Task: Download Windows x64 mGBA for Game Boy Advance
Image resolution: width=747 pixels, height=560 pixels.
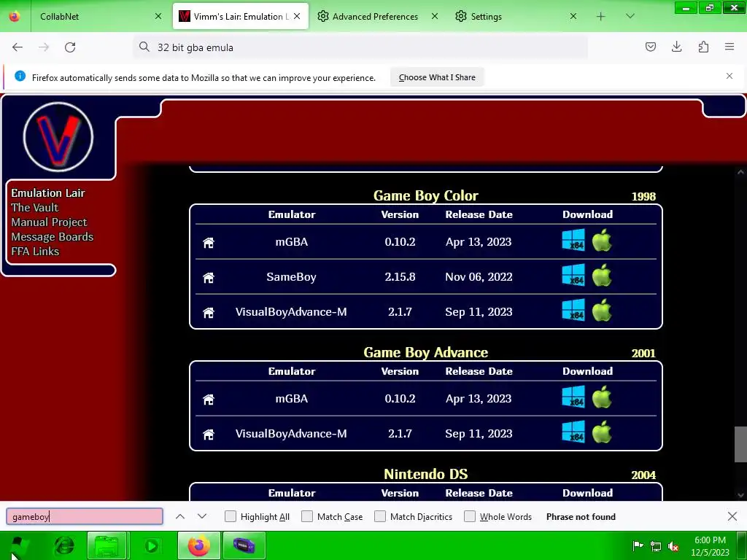Action: pyautogui.click(x=573, y=397)
